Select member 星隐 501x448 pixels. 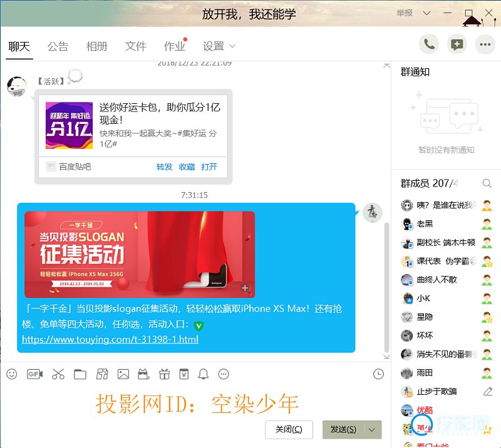pos(446,317)
